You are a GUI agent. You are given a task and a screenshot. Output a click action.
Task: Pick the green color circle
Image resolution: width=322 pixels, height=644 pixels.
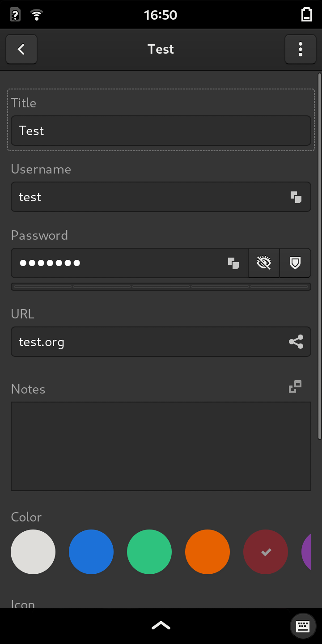[x=149, y=552]
